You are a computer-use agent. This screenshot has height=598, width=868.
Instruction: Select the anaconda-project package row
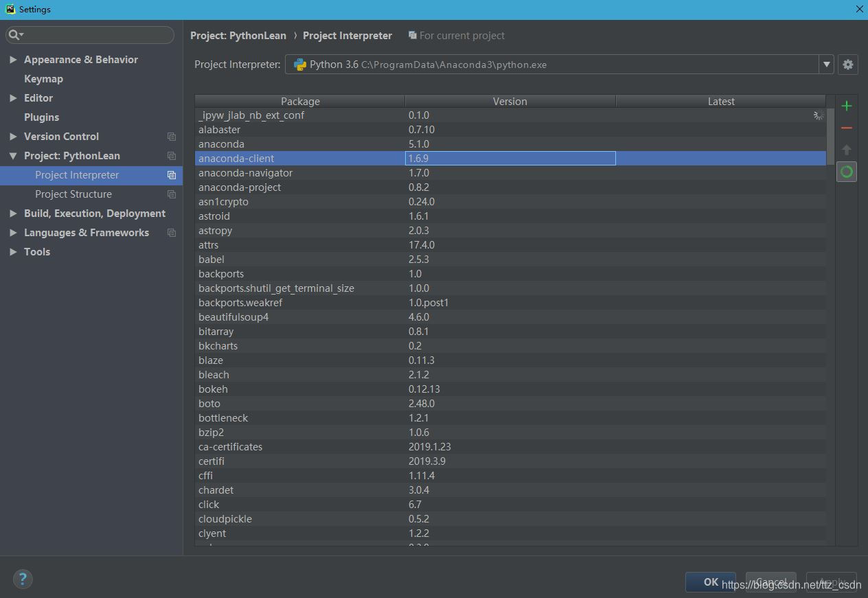(x=510, y=187)
